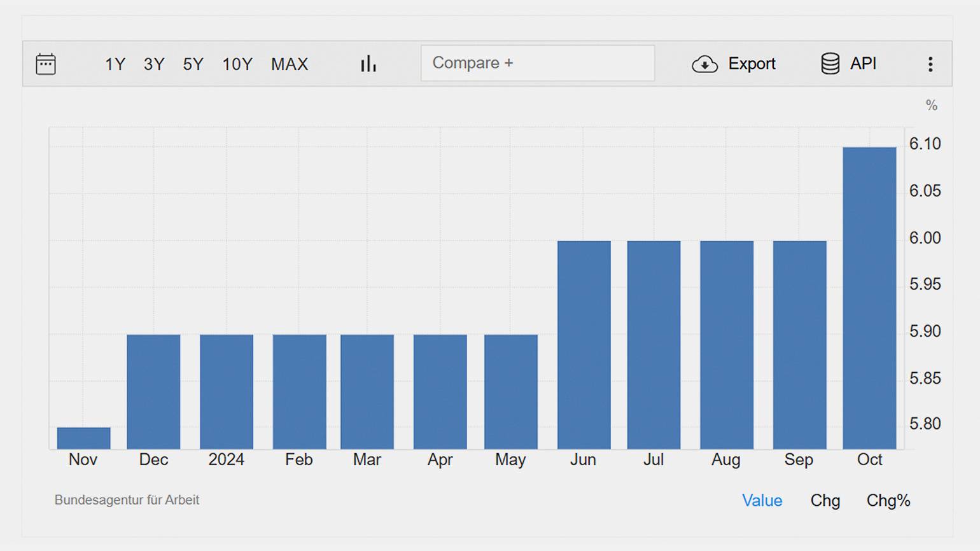This screenshot has width=980, height=551.
Task: Click the 2024 January bar
Action: tap(227, 392)
